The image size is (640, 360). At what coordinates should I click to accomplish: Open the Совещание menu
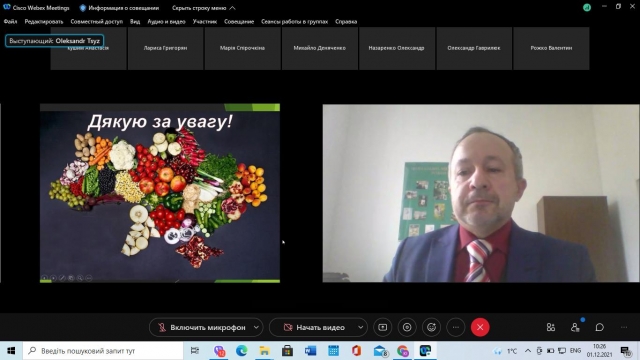[x=239, y=22]
